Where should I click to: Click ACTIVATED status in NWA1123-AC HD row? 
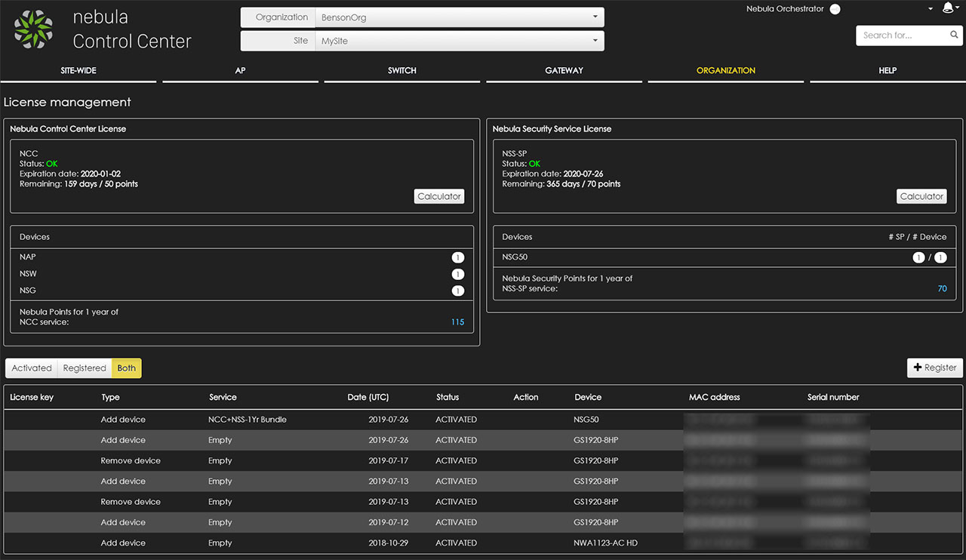pyautogui.click(x=456, y=543)
